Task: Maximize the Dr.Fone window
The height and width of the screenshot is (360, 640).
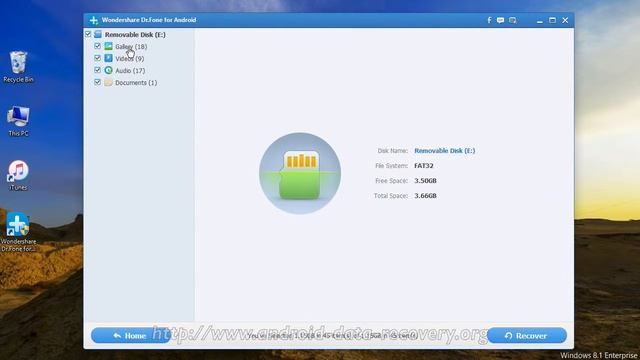Action: 552,20
